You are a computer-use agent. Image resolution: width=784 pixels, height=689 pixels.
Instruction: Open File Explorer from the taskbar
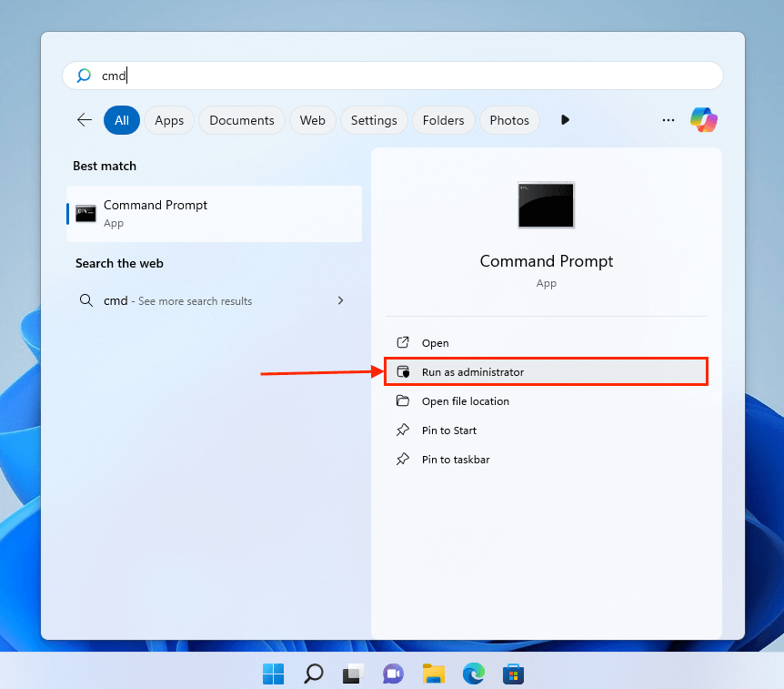click(x=433, y=674)
